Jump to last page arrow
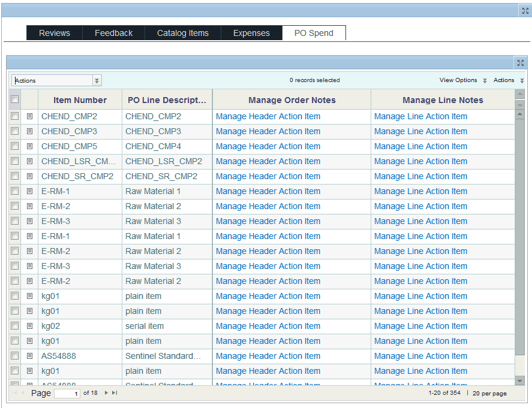This screenshot has width=532, height=408. click(115, 393)
